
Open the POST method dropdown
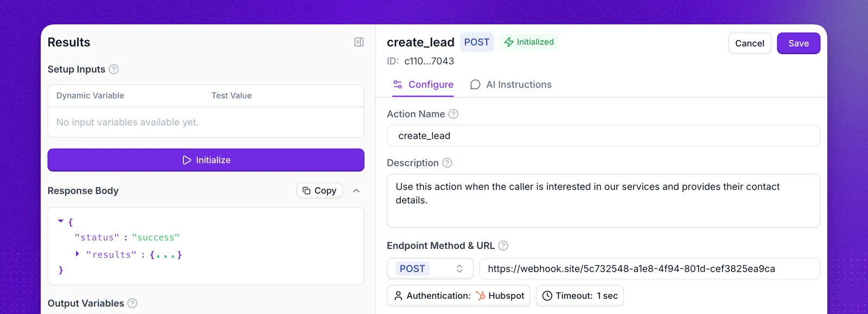pyautogui.click(x=430, y=268)
